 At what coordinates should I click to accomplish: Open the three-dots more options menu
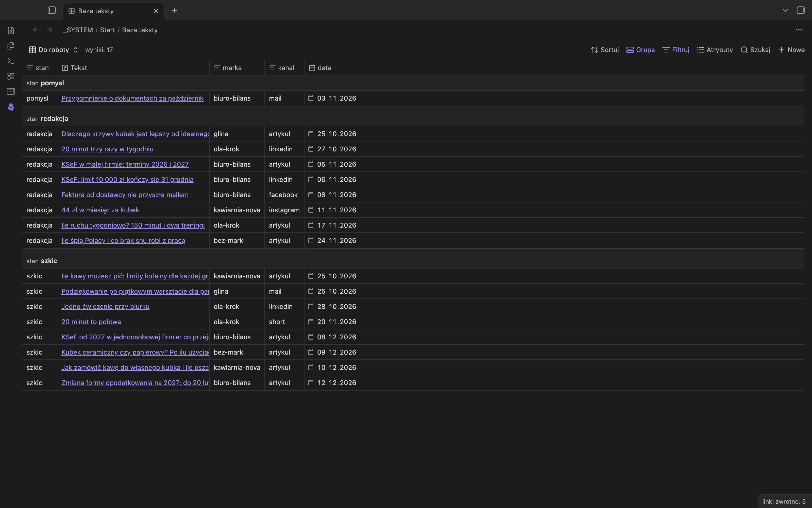click(799, 30)
